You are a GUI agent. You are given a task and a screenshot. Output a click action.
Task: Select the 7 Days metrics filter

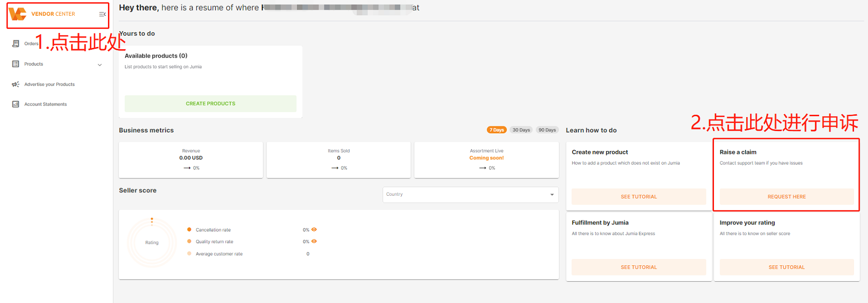click(x=497, y=130)
